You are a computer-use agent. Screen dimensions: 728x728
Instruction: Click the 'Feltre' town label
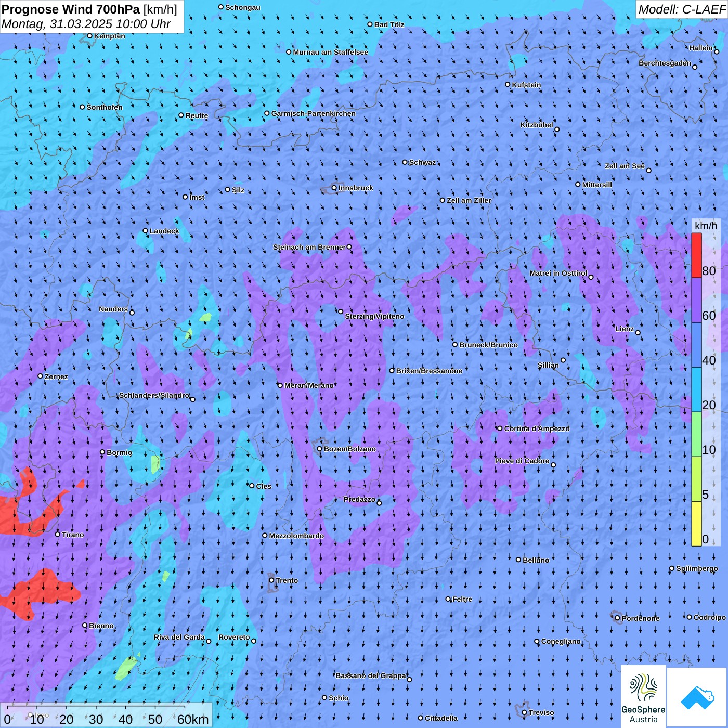click(x=462, y=599)
